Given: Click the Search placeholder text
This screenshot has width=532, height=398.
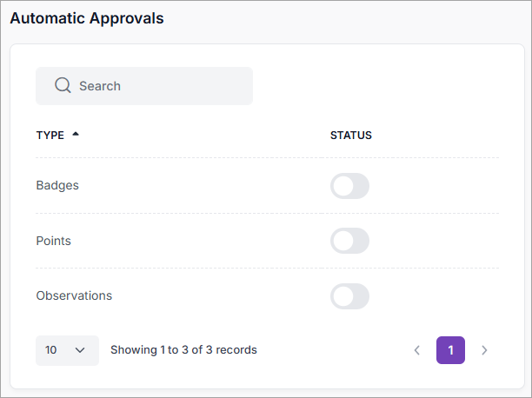Looking at the screenshot, I should point(100,86).
